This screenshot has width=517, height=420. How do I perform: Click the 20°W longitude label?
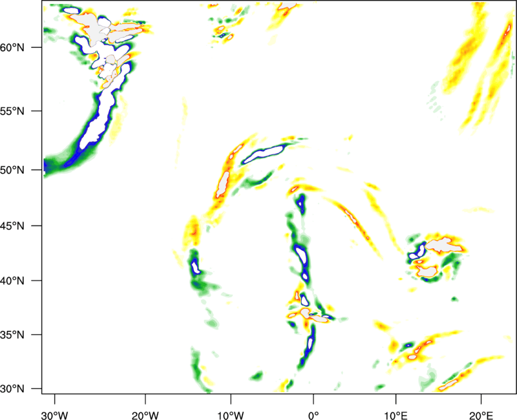pos(145,415)
